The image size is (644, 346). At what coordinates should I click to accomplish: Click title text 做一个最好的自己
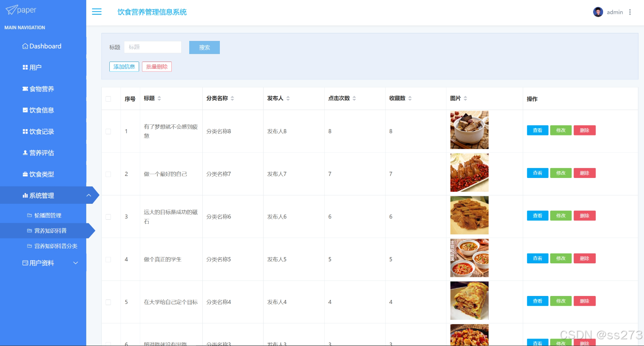[x=165, y=174]
